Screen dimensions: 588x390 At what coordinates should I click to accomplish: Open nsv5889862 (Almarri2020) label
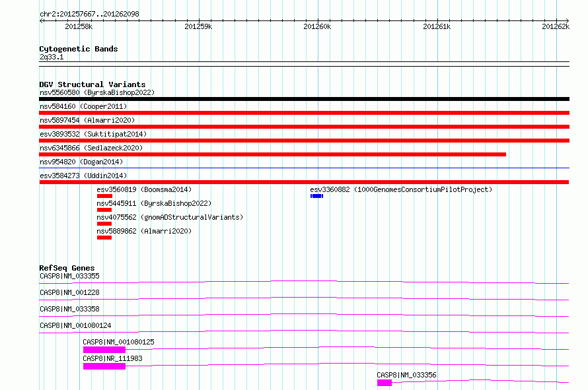(x=144, y=231)
